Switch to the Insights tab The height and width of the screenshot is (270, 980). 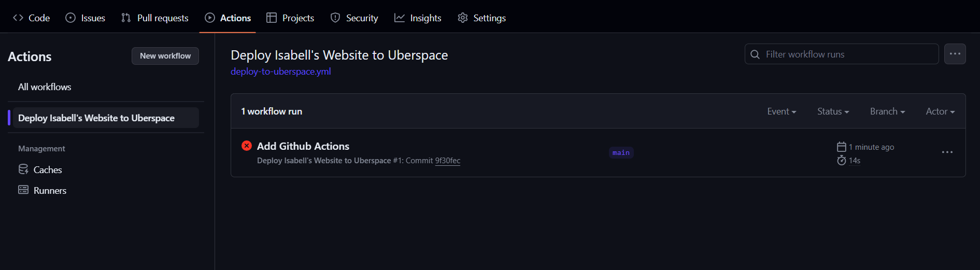[x=418, y=18]
